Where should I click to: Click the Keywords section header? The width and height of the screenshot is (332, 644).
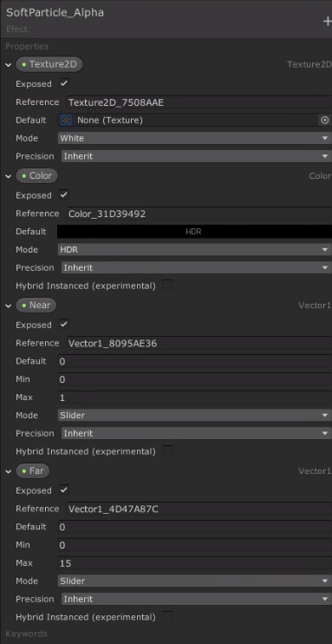(x=26, y=634)
